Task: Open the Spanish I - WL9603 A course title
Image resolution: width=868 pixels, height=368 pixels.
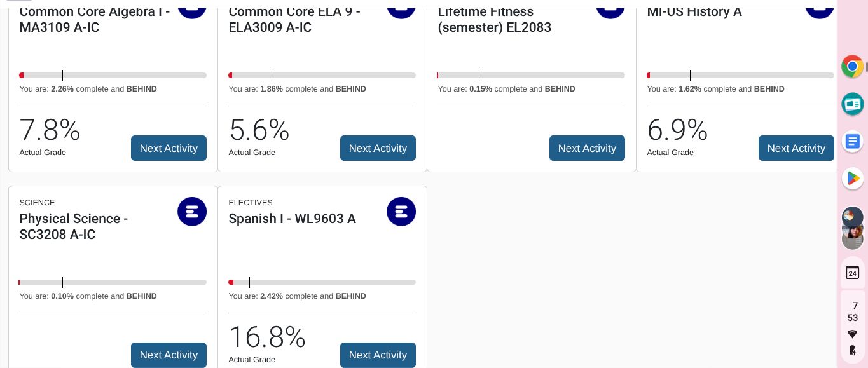Action: pos(292,219)
